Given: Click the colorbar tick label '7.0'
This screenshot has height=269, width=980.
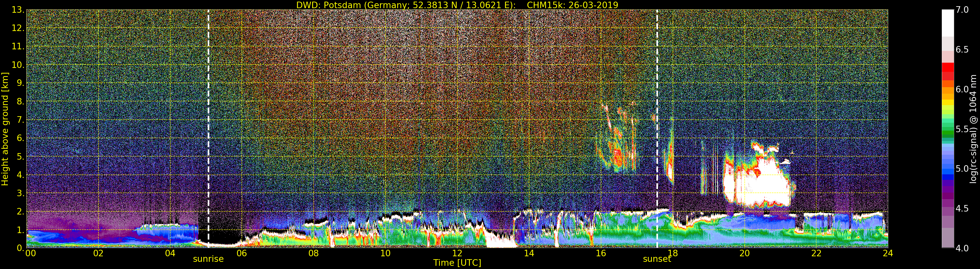Looking at the screenshot, I should point(962,10).
